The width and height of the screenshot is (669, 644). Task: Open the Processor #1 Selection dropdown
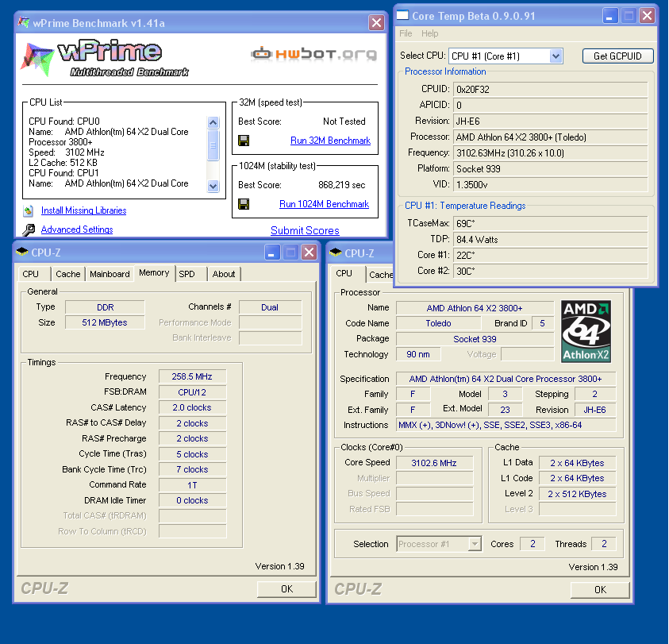point(474,544)
